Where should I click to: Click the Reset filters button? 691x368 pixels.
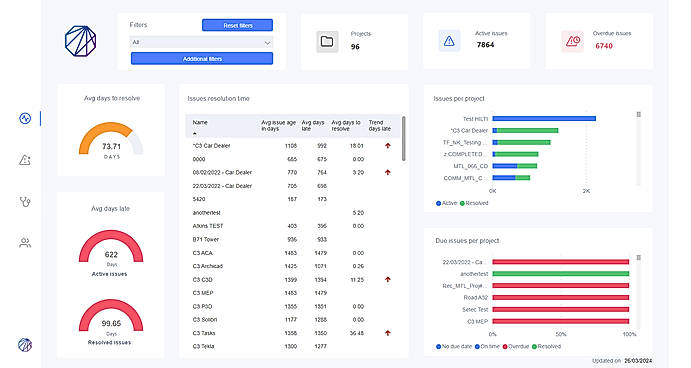238,25
